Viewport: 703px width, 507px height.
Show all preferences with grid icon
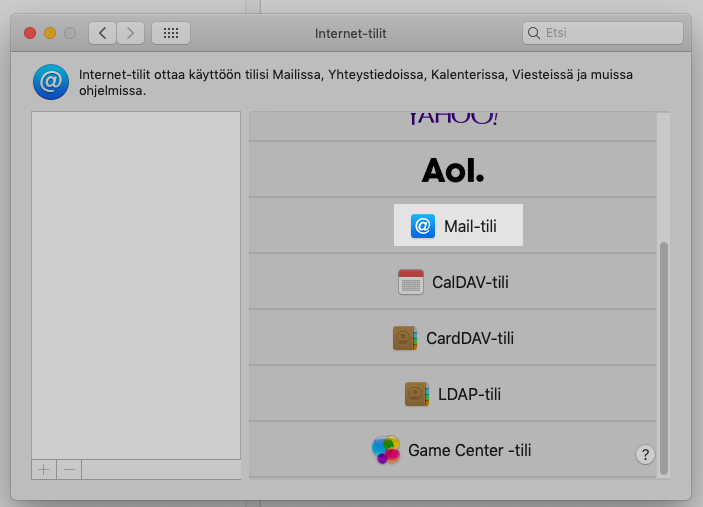coord(171,33)
